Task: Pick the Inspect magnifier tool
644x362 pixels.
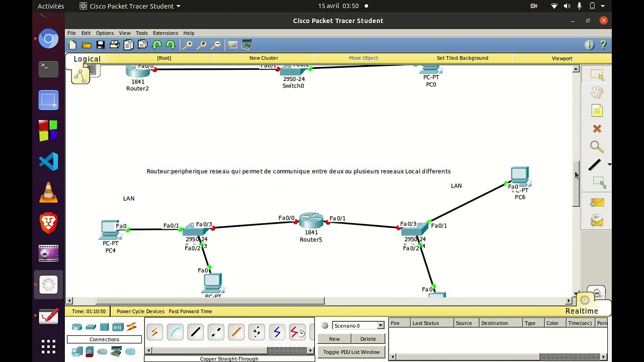Action: pos(597,147)
